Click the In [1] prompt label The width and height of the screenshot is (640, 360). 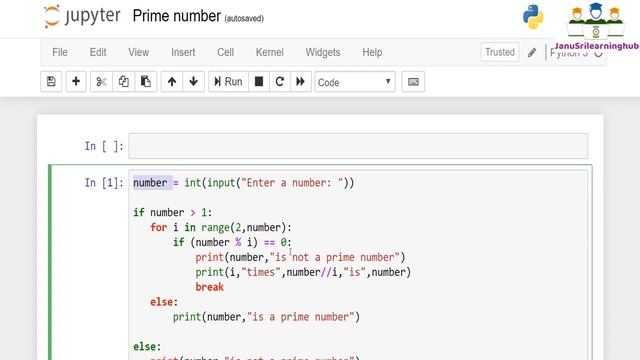pos(104,183)
